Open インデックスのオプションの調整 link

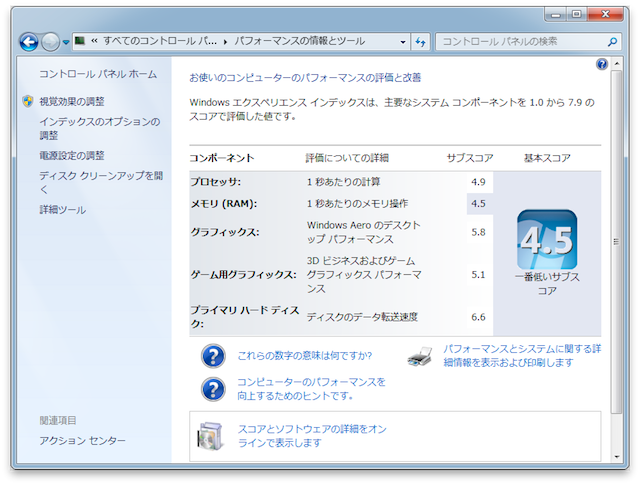tap(100, 128)
